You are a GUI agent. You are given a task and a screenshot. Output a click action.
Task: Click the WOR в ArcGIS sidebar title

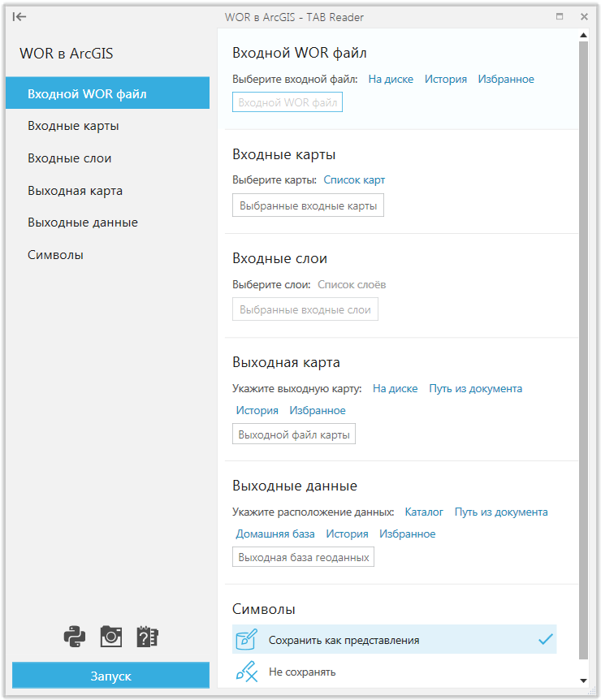tap(67, 54)
